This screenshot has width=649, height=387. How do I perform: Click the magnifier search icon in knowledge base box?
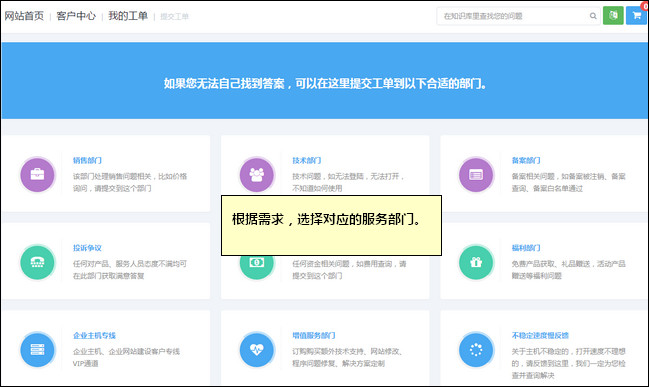coord(593,16)
